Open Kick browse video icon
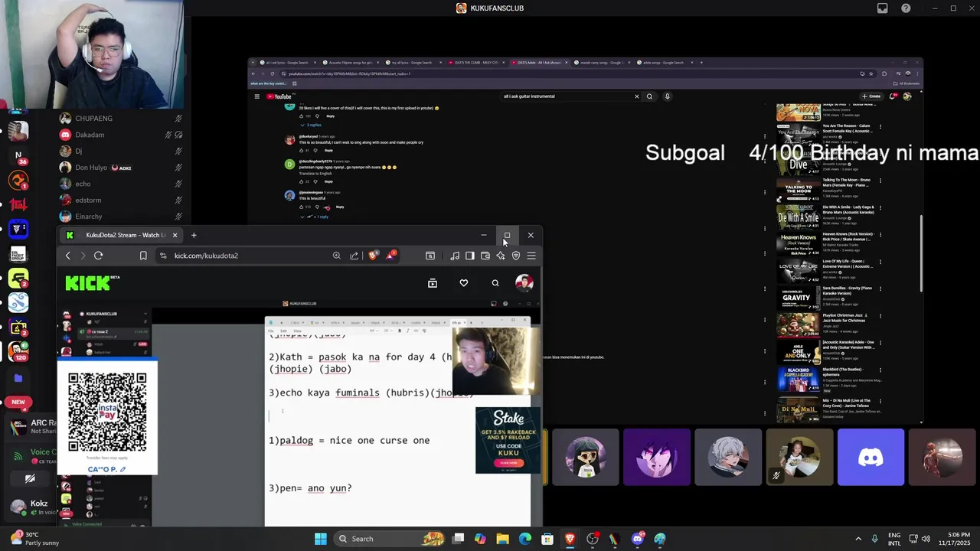Viewport: 980px width, 551px height. pos(433,283)
